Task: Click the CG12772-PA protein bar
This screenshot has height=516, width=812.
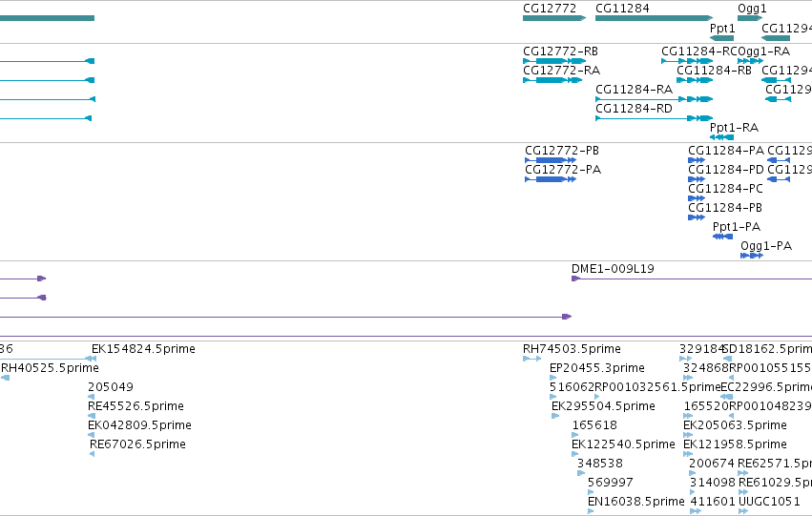Action: [x=551, y=179]
